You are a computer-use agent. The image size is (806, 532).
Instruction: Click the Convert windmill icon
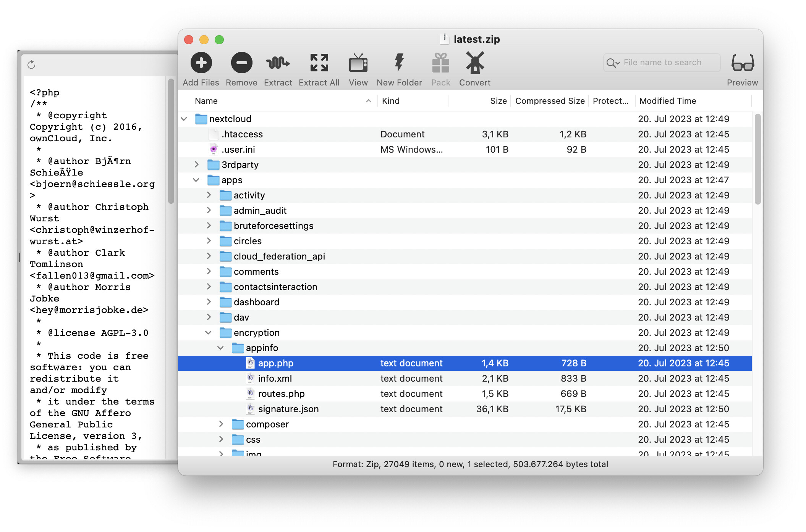click(474, 63)
